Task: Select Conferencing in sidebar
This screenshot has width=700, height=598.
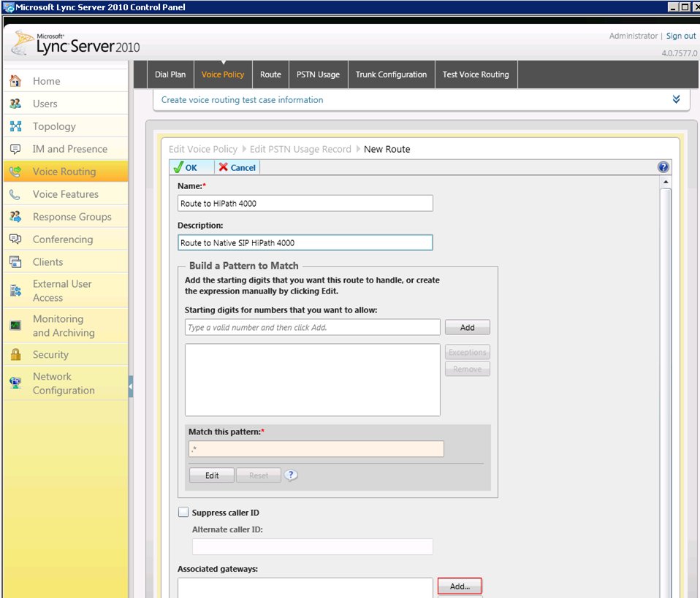Action: 66,239
